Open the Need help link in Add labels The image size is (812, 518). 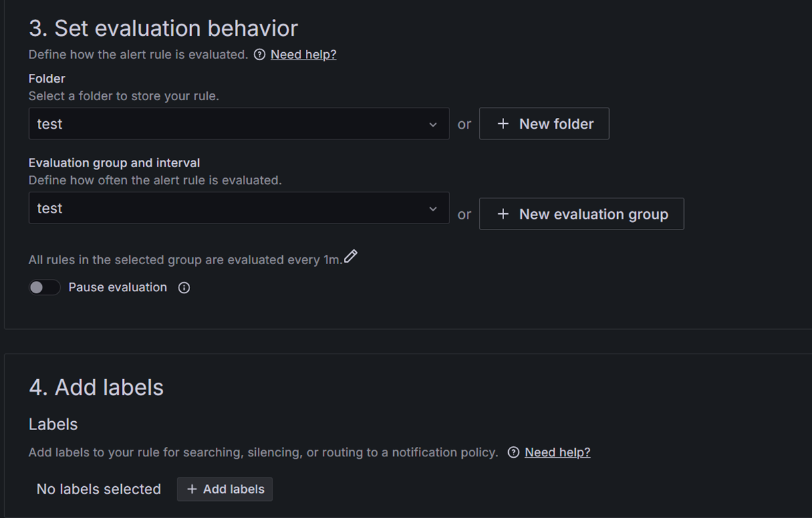point(558,452)
